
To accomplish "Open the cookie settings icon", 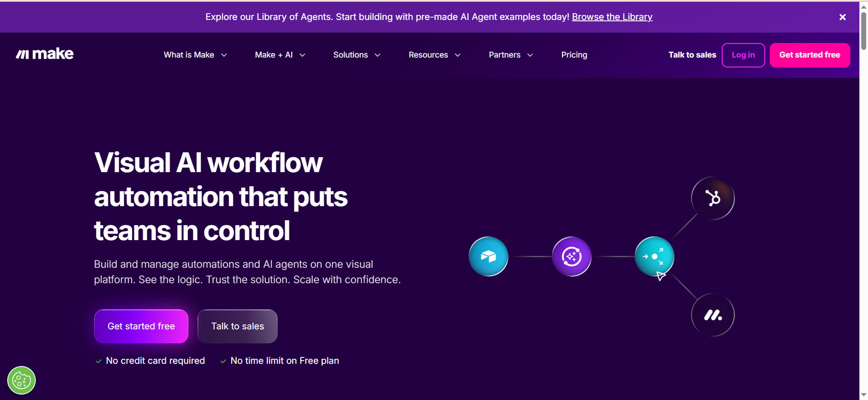I will [21, 380].
